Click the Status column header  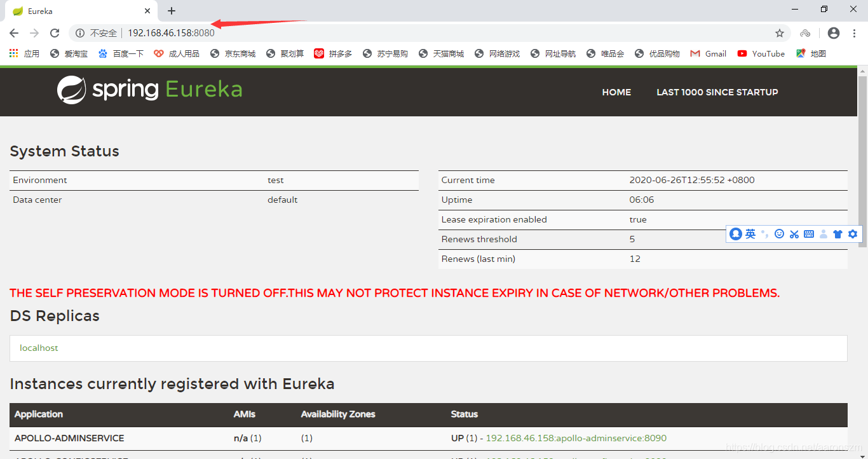[x=465, y=414]
